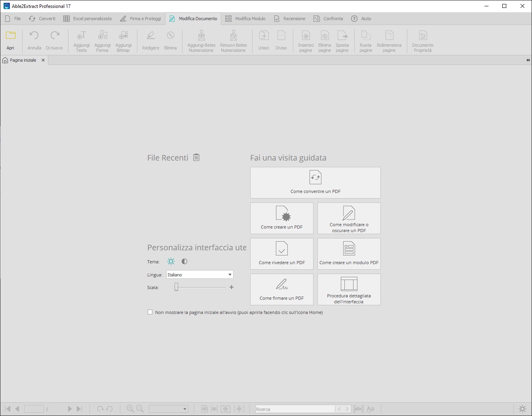Click rotate counterclockwise icon in bottom bar
Viewport: 532px width, 416px height.
pos(110,409)
